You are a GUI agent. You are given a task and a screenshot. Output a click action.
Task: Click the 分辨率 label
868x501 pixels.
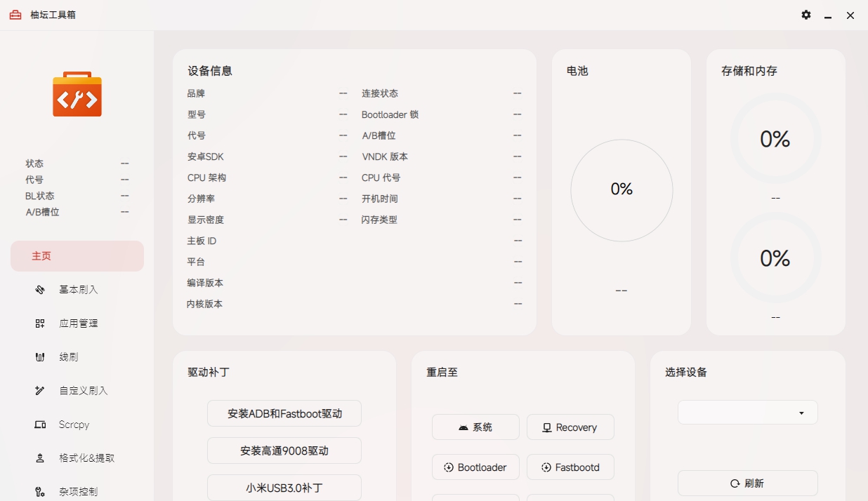201,199
